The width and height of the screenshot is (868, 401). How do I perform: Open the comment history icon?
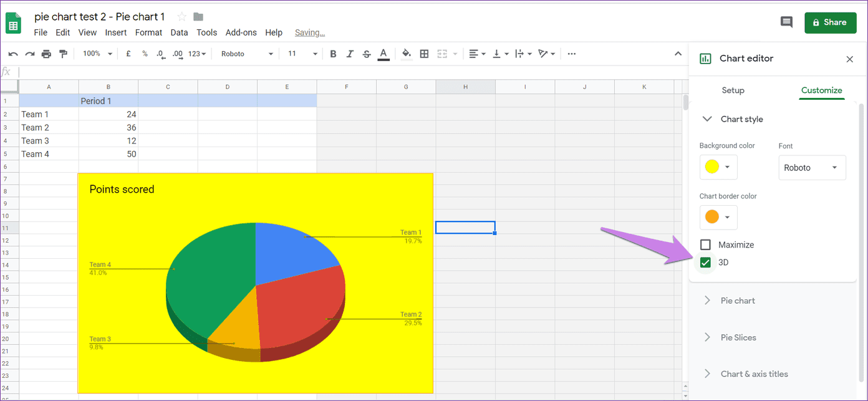click(787, 22)
